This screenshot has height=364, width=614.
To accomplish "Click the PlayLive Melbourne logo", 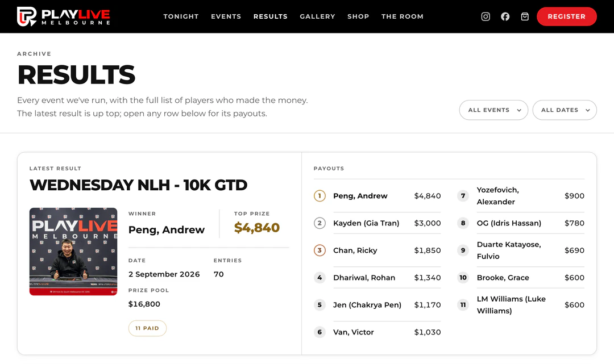I will click(x=64, y=16).
